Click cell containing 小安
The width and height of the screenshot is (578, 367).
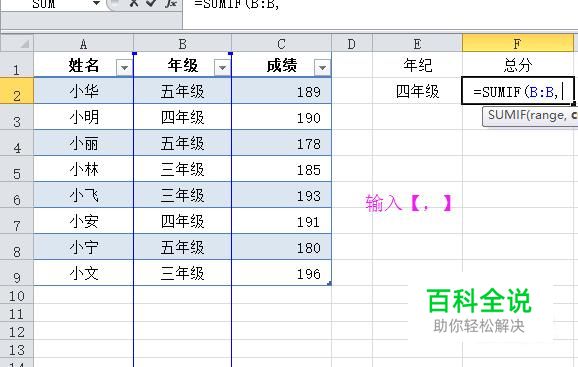[x=84, y=221]
